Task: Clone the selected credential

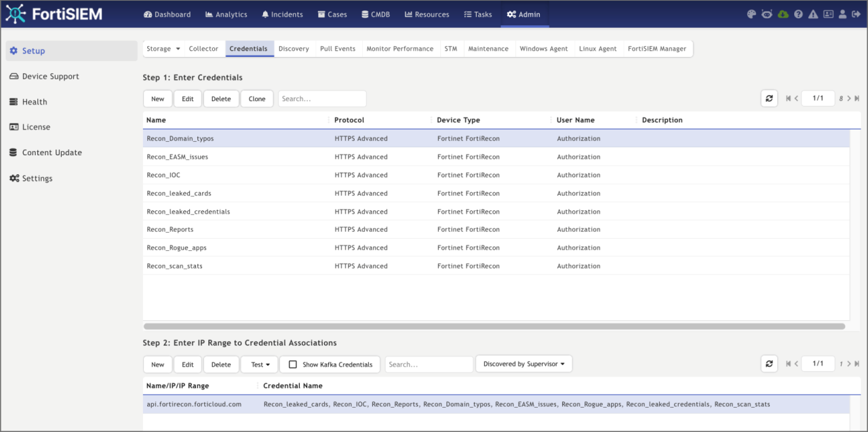Action: pyautogui.click(x=256, y=98)
